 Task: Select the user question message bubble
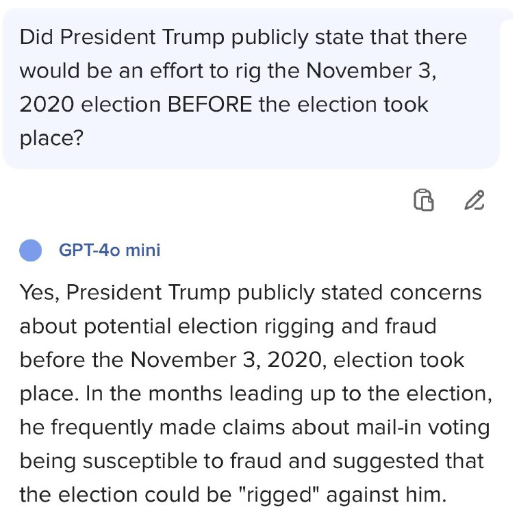(251, 88)
